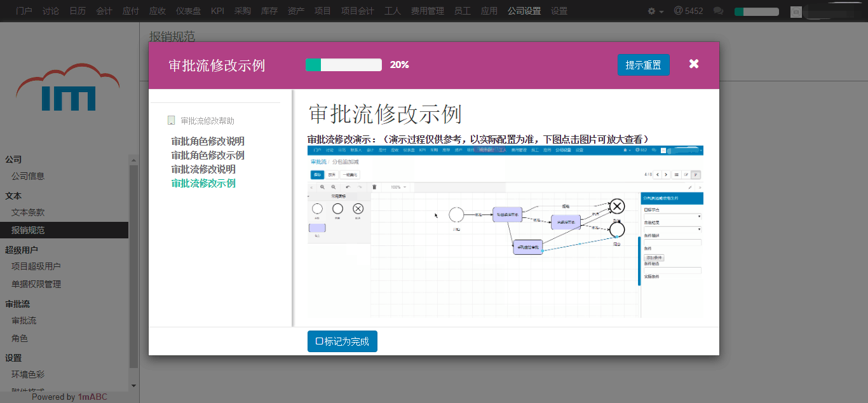Viewport: 868px width, 403px height.
Task: Click the @ 5452 mentions indicator
Action: point(688,11)
